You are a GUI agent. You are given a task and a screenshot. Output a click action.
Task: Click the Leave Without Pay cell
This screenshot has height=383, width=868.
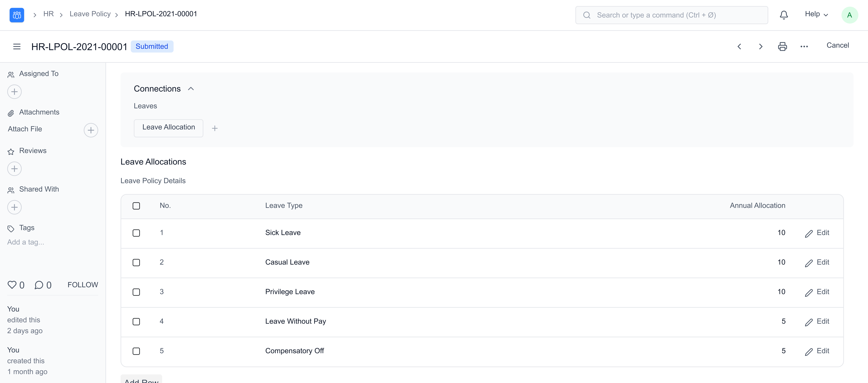pyautogui.click(x=296, y=322)
